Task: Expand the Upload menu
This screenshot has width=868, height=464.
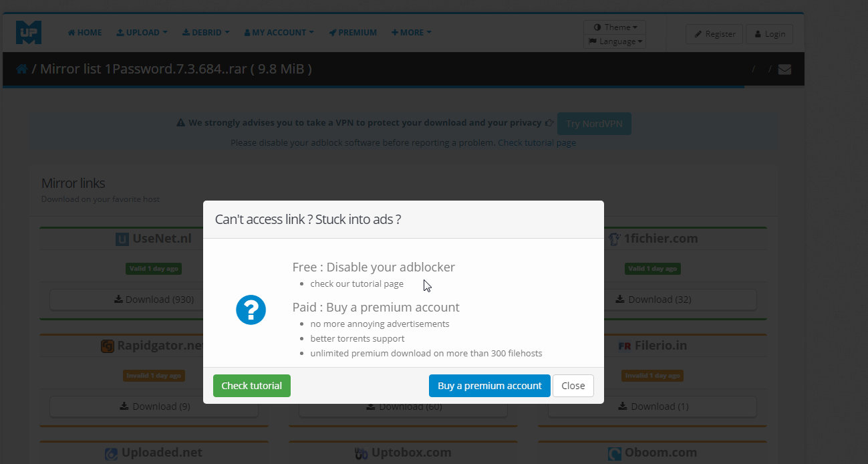Action: (x=142, y=32)
